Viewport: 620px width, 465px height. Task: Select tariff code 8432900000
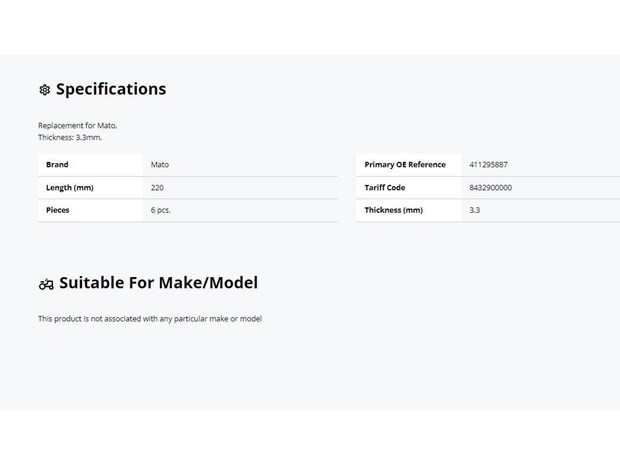(x=490, y=187)
